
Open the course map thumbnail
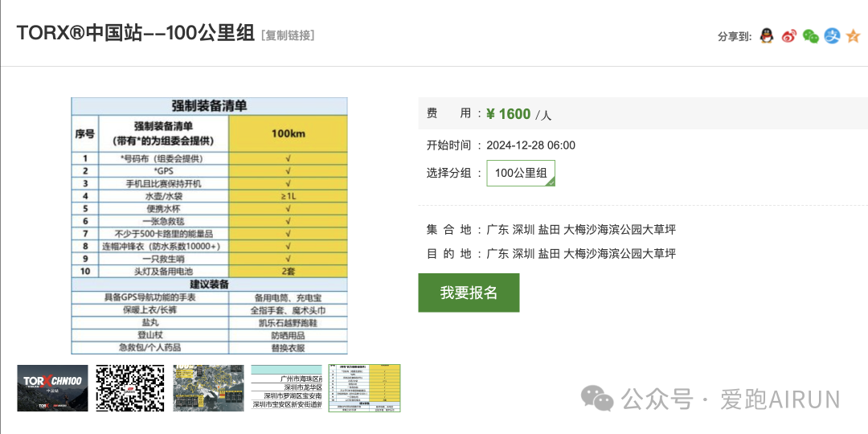[x=208, y=388]
